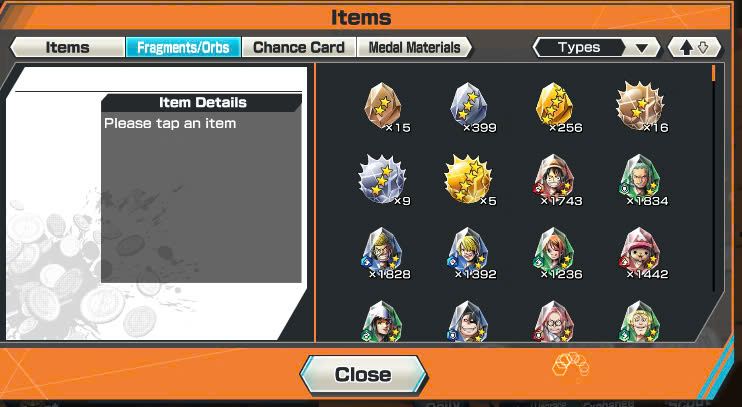Image resolution: width=742 pixels, height=407 pixels.
Task: Tap the spiky gold orb x5
Action: (469, 181)
